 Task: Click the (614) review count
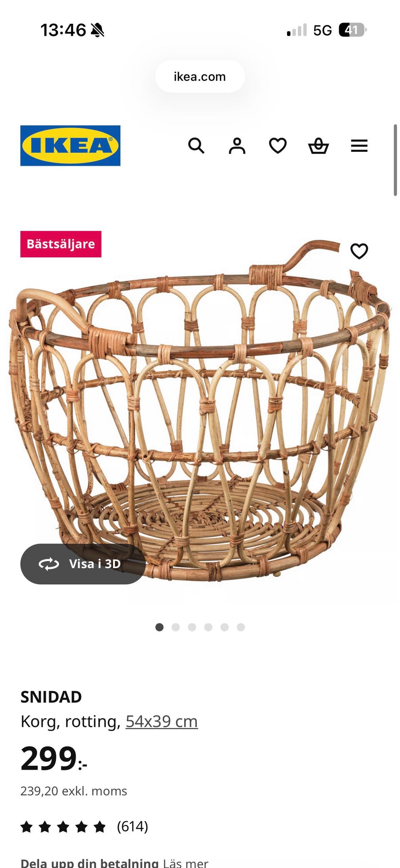tap(132, 827)
